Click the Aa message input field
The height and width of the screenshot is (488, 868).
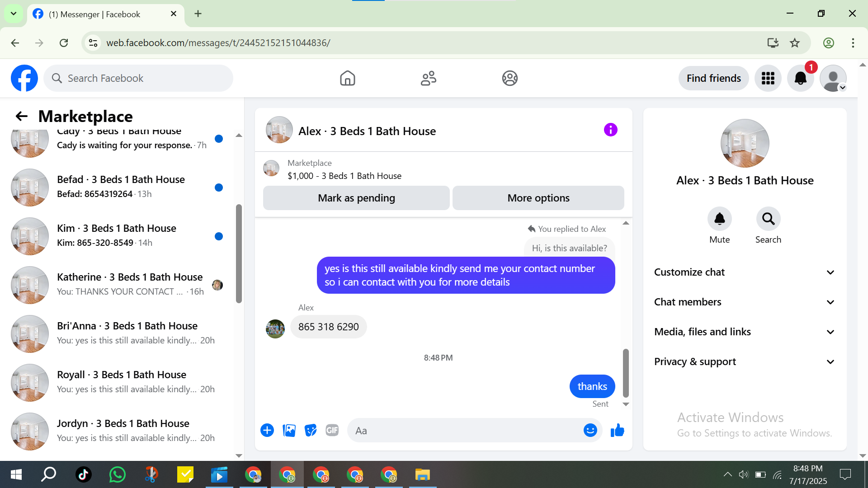[x=466, y=431]
